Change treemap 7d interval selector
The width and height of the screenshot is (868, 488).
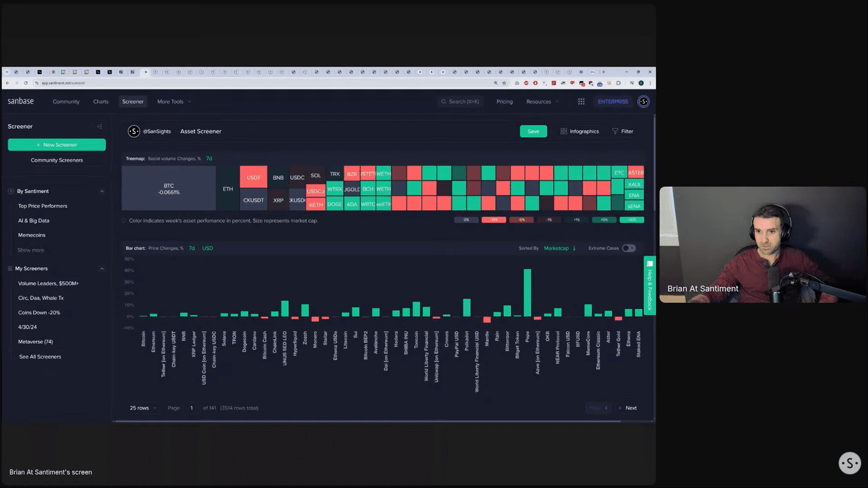[x=209, y=159]
